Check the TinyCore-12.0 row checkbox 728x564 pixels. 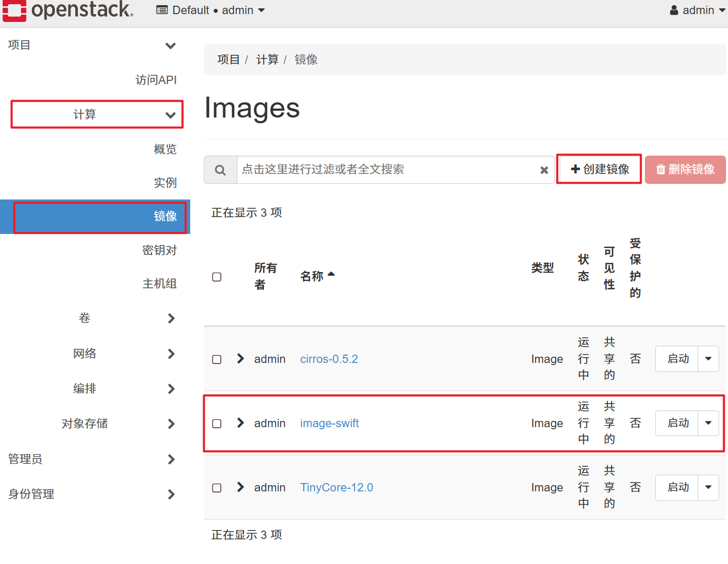pos(217,488)
